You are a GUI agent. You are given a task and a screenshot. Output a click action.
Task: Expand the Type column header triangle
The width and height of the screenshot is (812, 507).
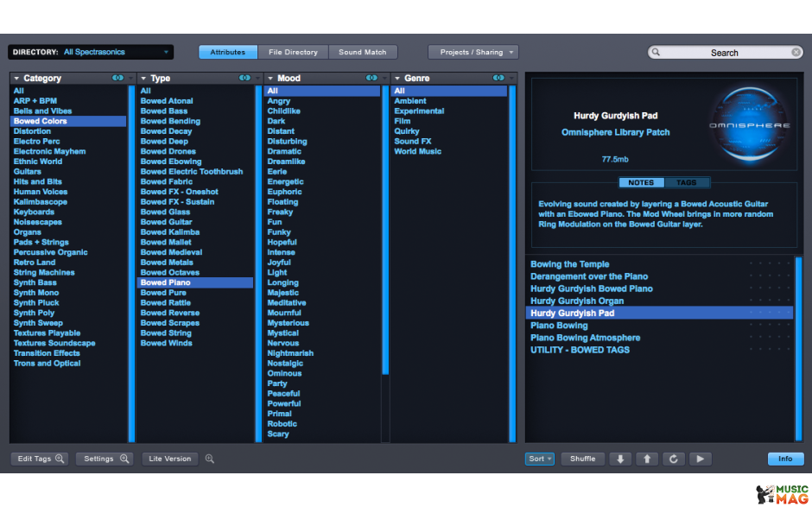[x=143, y=79]
